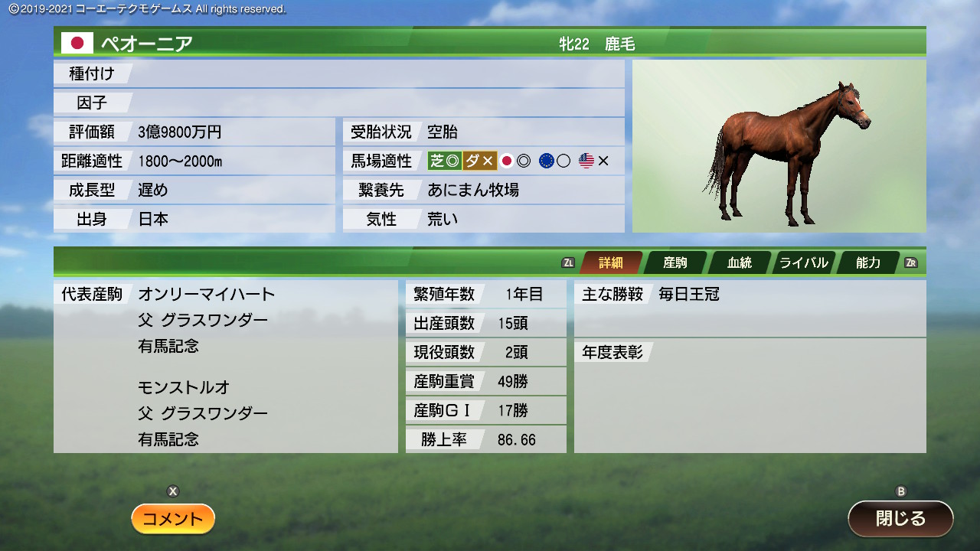The width and height of the screenshot is (980, 551).
Task: Click the origin value 日本
Action: click(153, 219)
